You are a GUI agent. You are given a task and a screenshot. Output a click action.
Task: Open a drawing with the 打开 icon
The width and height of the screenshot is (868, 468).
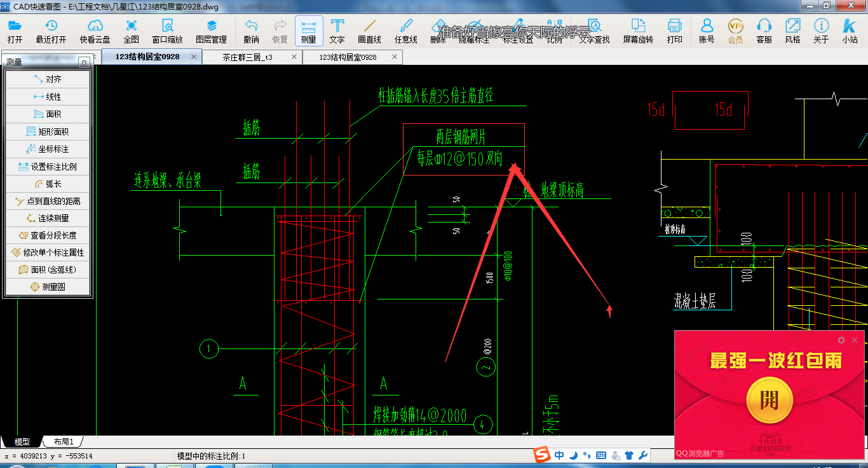15,31
